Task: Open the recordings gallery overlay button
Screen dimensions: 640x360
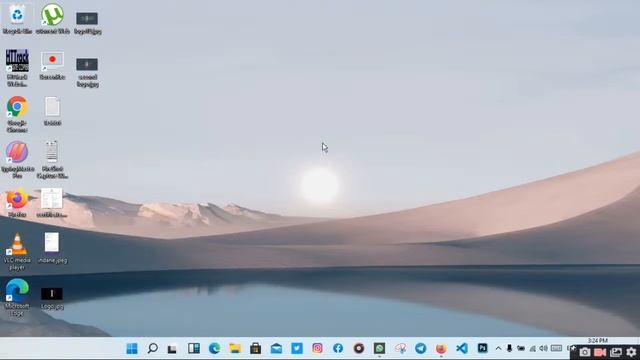Action: click(x=616, y=352)
